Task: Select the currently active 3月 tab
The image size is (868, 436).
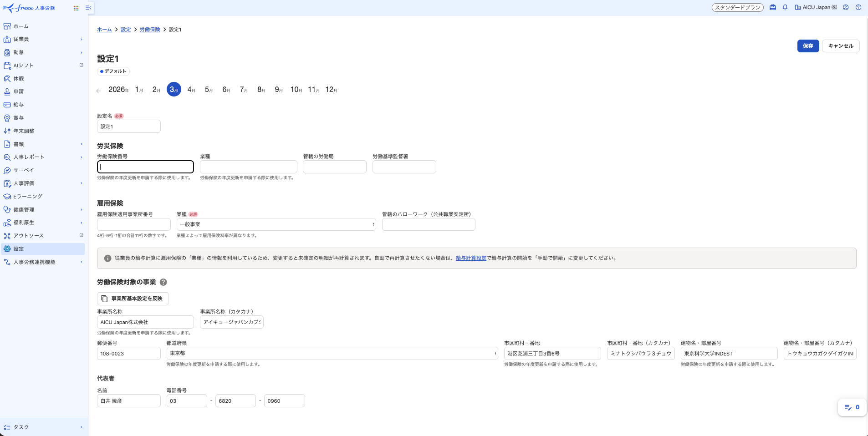Action: [174, 90]
